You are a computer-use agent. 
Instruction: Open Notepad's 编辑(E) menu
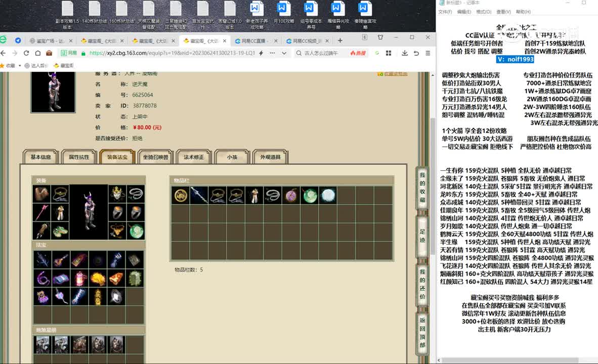tap(464, 12)
